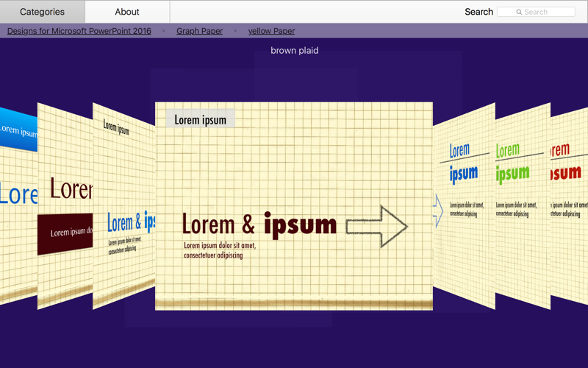The image size is (588, 368).
Task: Open the Categories tab
Action: tap(43, 12)
